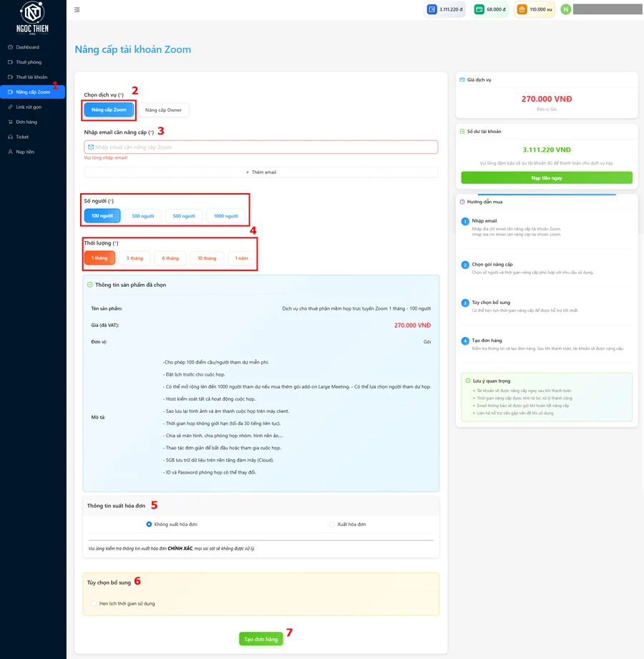Select 6 tháng duration option
This screenshot has width=644, height=659.
pos(170,258)
